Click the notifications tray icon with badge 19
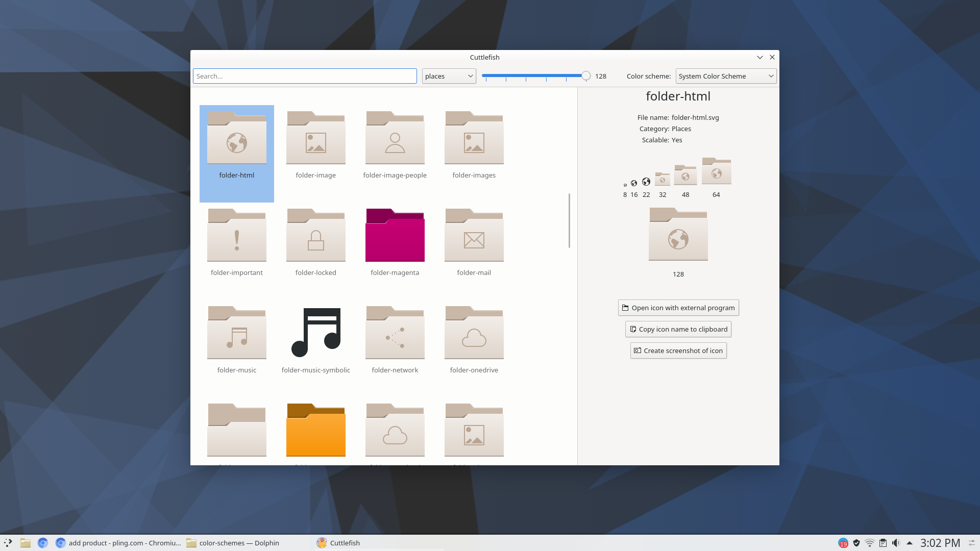The image size is (980, 551). tap(843, 543)
